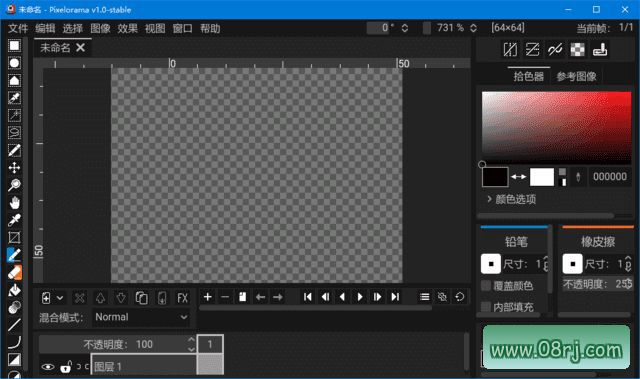
Task: Select the Color Picker eyedropper tool
Action: [x=14, y=220]
